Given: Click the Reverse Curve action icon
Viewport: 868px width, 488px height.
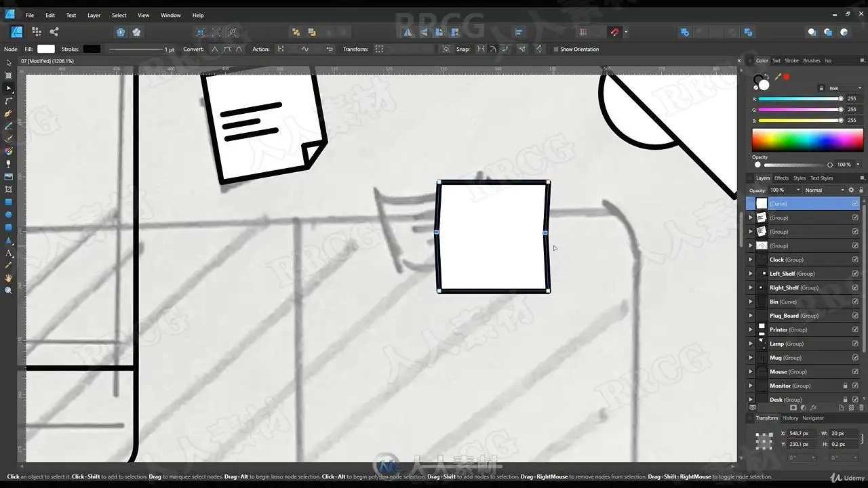Looking at the screenshot, I should pyautogui.click(x=330, y=49).
